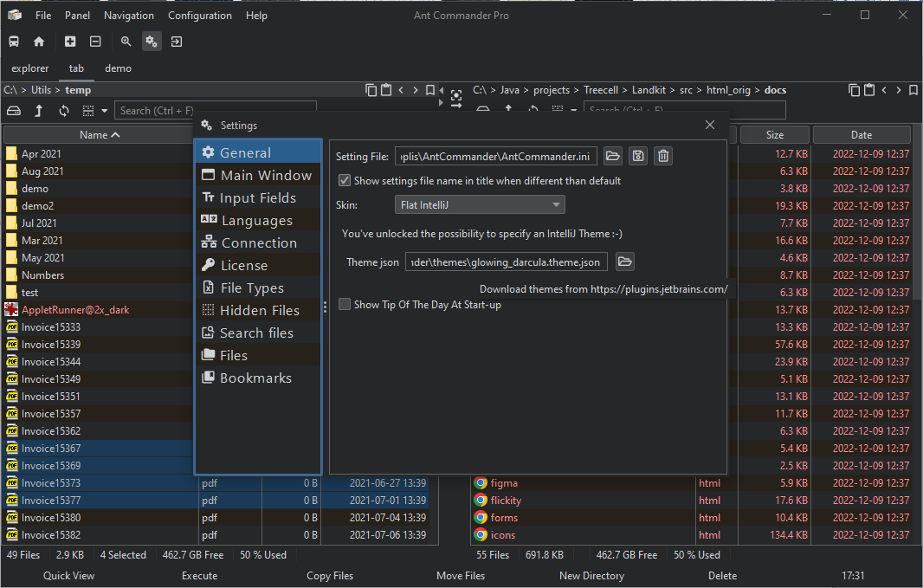Click Move Files in bottom bar
This screenshot has width=923, height=588.
click(461, 576)
